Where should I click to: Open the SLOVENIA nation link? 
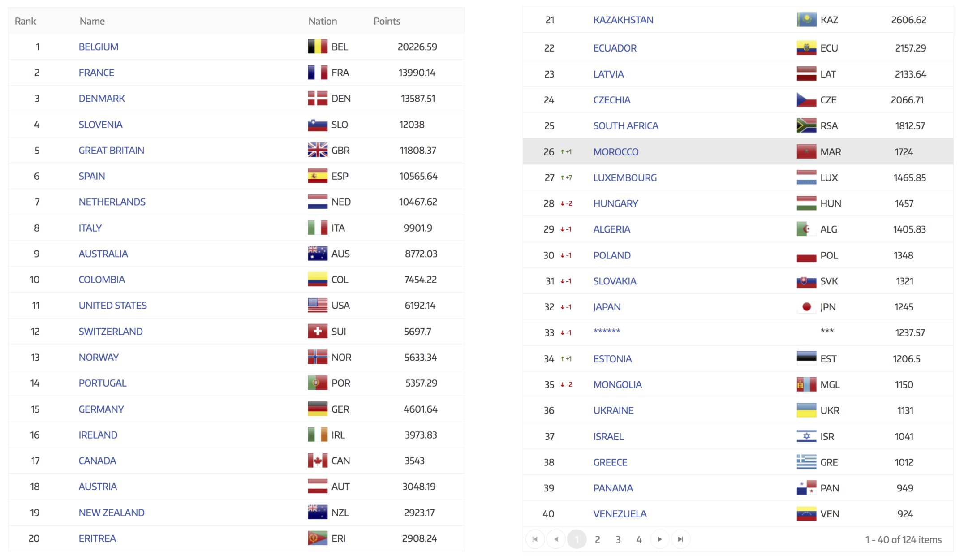(100, 125)
